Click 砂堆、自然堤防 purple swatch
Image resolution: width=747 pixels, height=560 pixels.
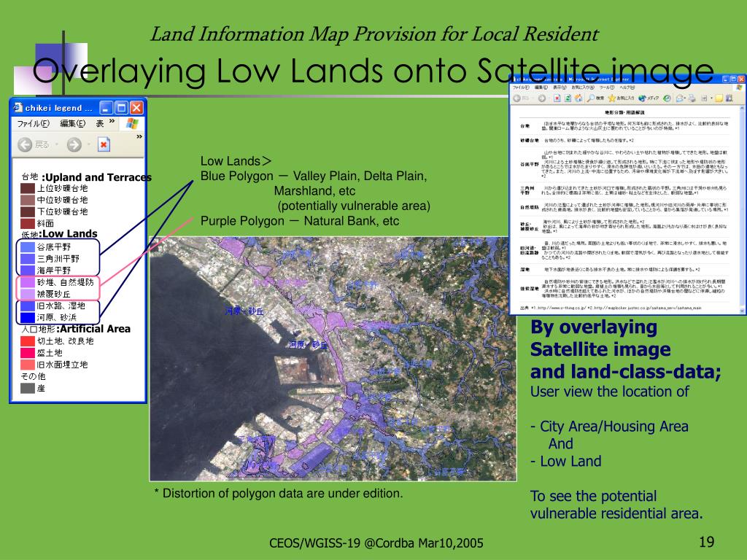click(x=28, y=282)
